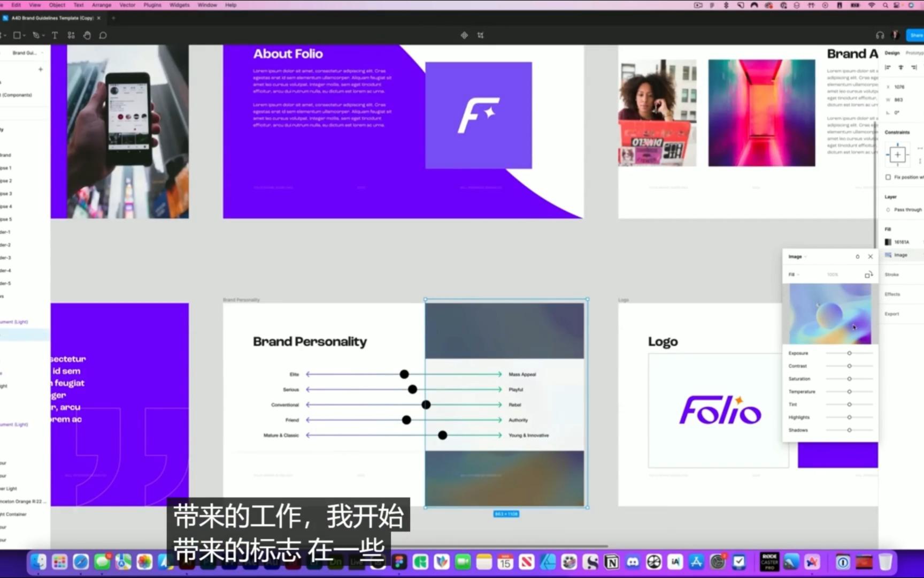Click the blend mode drop icon in Image popup

point(858,257)
